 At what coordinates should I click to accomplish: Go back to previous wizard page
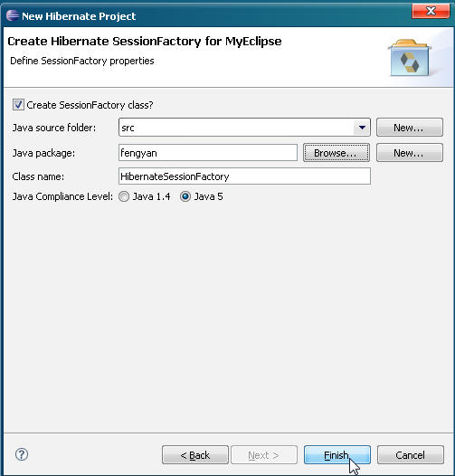coord(195,455)
